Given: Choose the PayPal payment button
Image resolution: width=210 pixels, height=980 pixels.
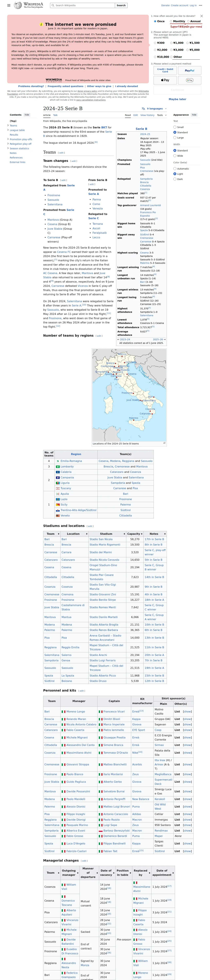Looking at the screenshot, I should 189,70.
